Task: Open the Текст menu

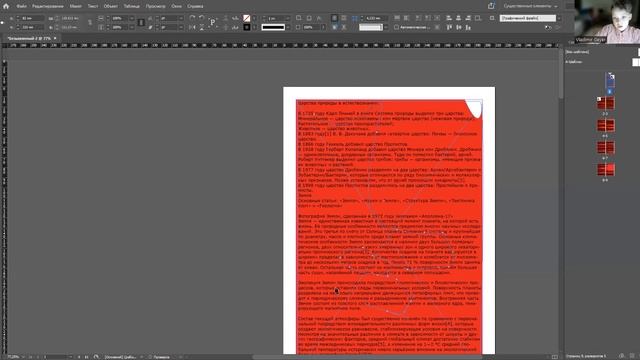Action: click(93, 7)
